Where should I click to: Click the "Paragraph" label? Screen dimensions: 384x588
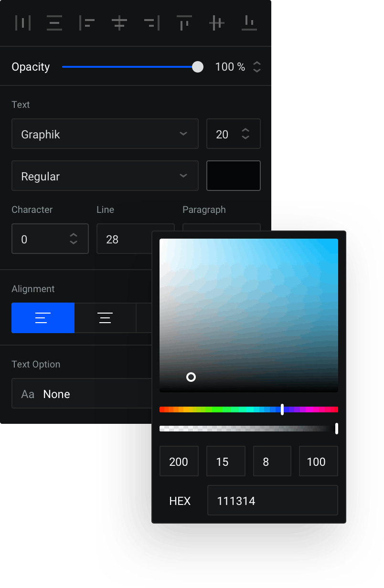(204, 210)
